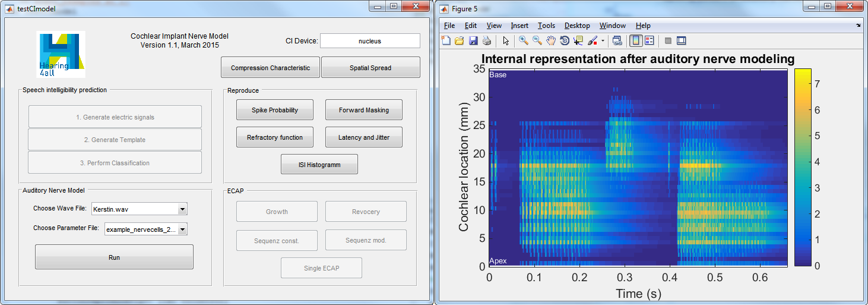Click the Sequenz const. button
This screenshot has height=305, width=868.
(277, 240)
